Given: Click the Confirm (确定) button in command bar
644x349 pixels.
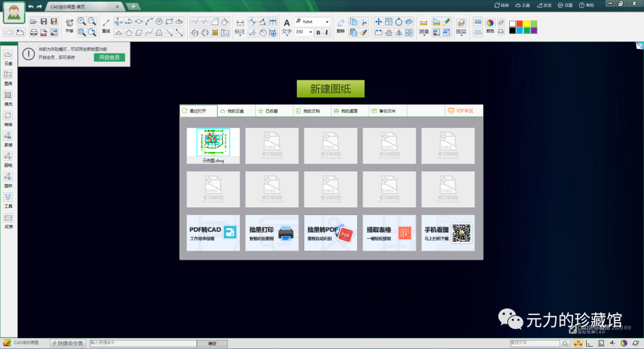Looking at the screenshot, I should tap(212, 344).
